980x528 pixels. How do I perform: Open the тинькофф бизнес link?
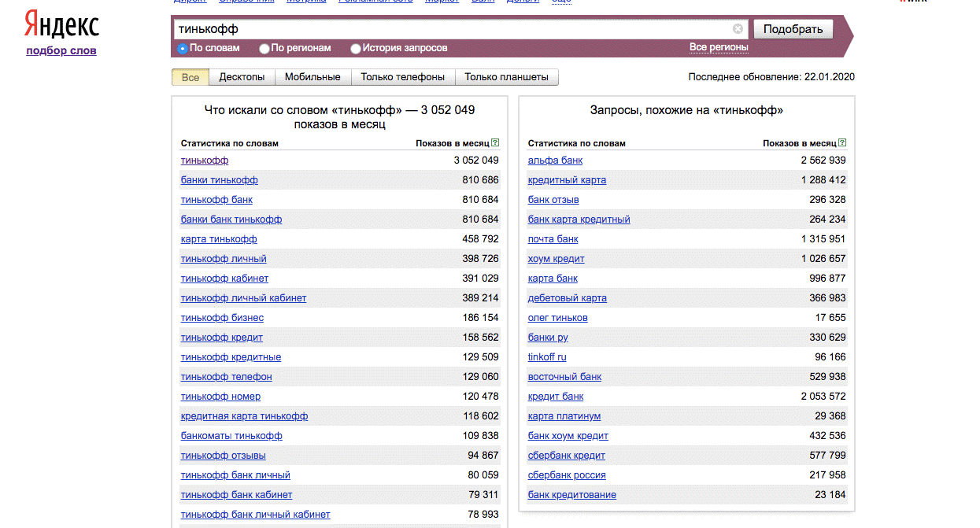(222, 318)
